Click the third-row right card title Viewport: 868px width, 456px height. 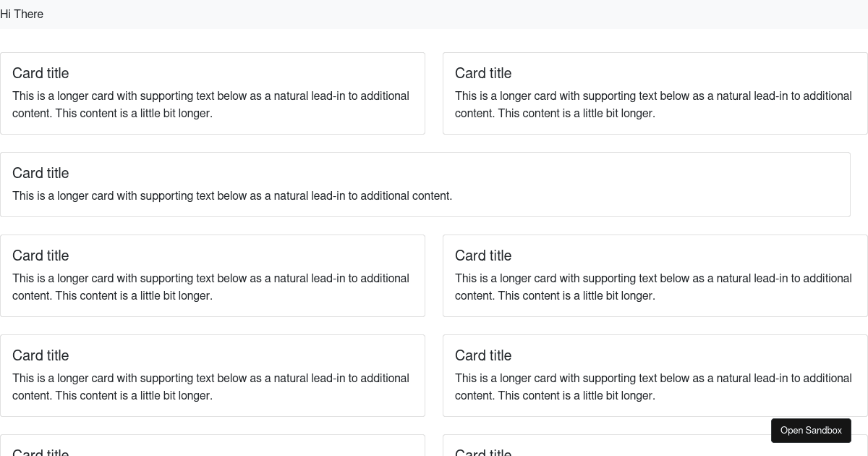click(x=482, y=355)
